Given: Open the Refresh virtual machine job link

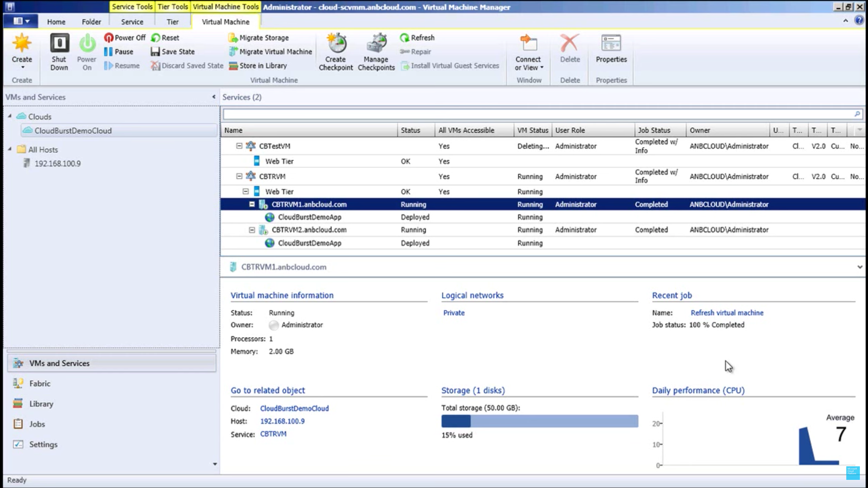Looking at the screenshot, I should [727, 313].
